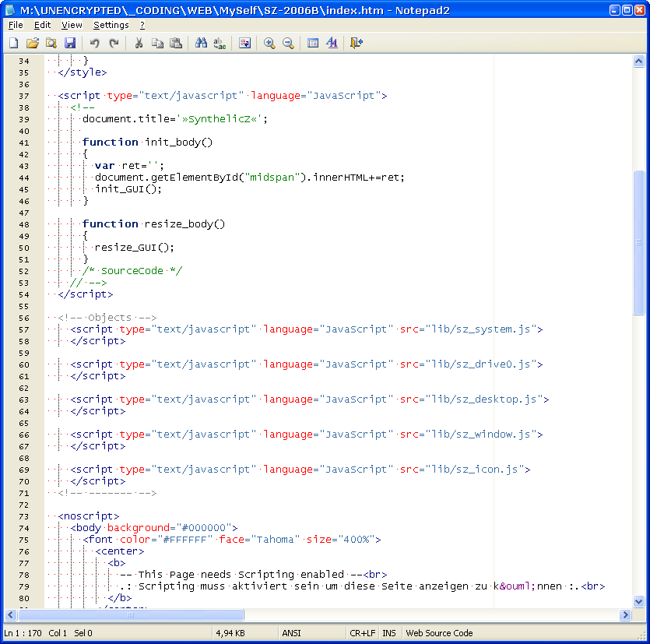The height and width of the screenshot is (644, 650).
Task: Click the horizontal scrollbar left arrow
Action: pos(11,614)
